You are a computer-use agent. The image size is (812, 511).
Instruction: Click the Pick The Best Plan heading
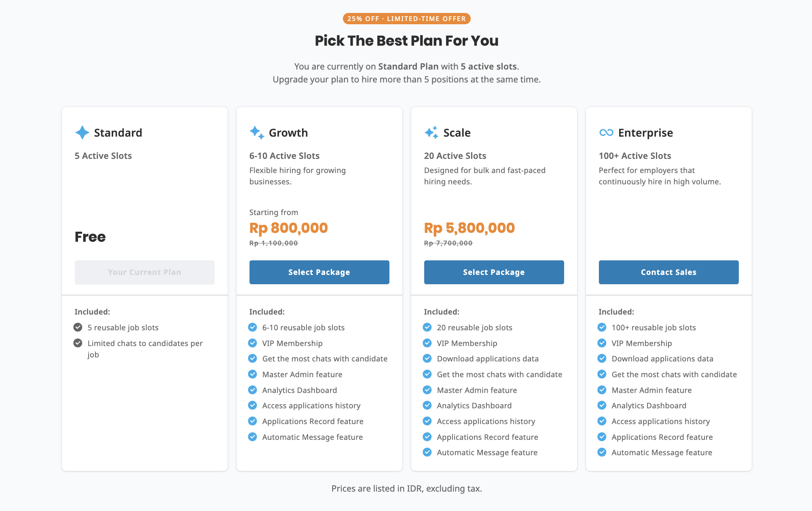pos(406,40)
